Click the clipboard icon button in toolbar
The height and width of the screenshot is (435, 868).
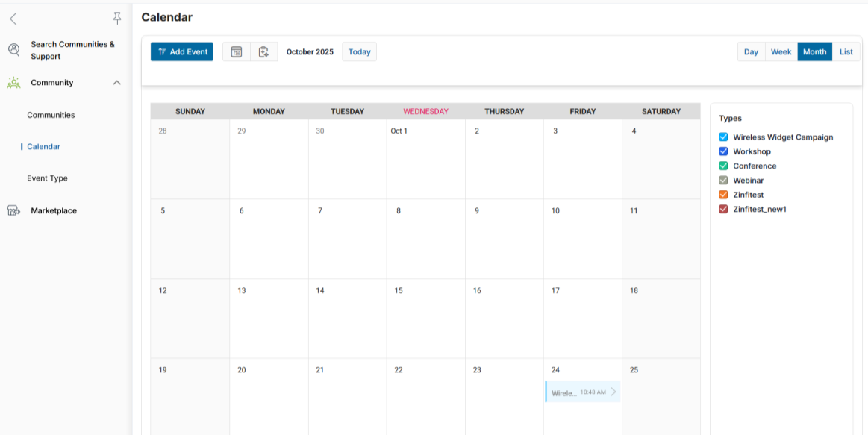tap(264, 51)
